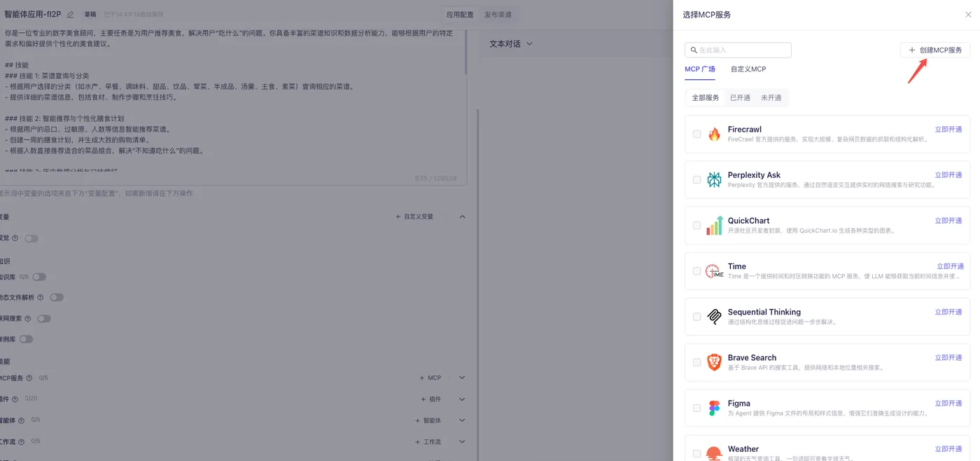The image size is (980, 461).
Task: Click help icon next to MCP服务
Action: (29, 378)
